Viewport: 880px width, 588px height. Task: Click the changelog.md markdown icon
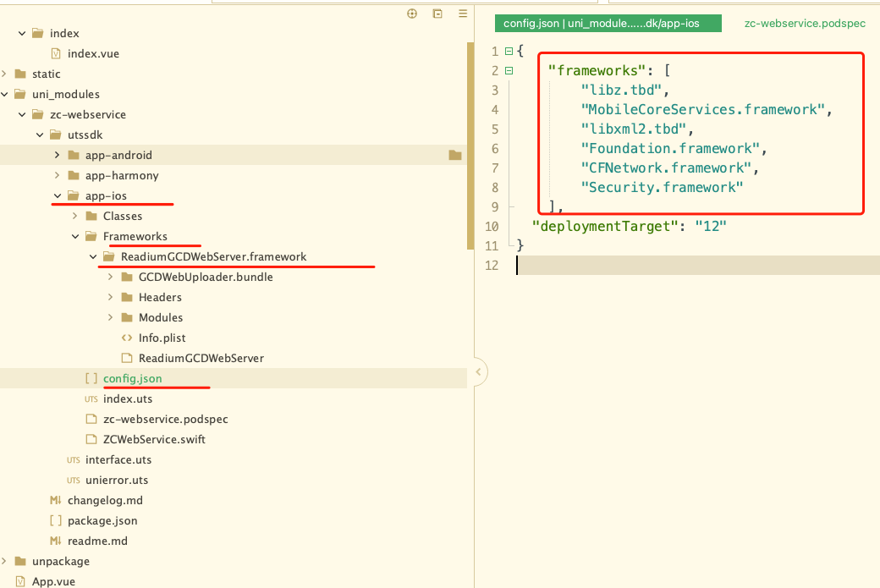(x=56, y=500)
